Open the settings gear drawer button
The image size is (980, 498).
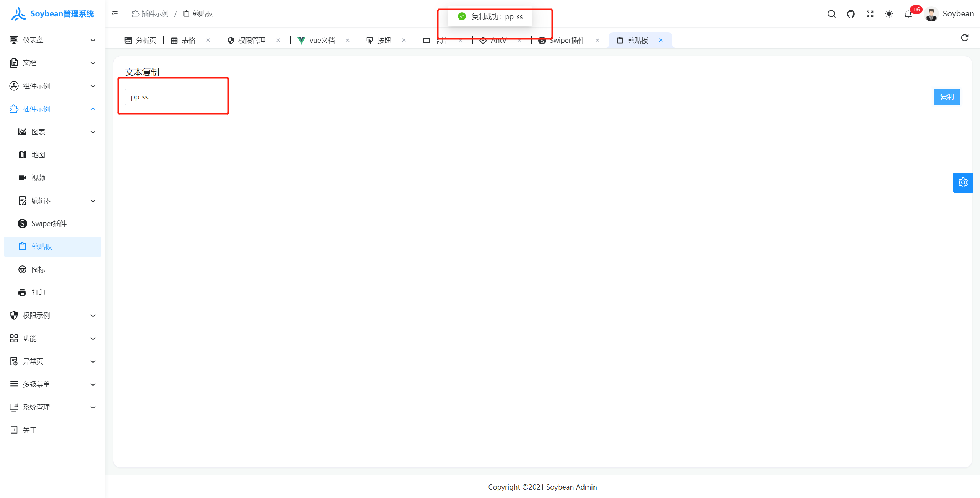(963, 182)
